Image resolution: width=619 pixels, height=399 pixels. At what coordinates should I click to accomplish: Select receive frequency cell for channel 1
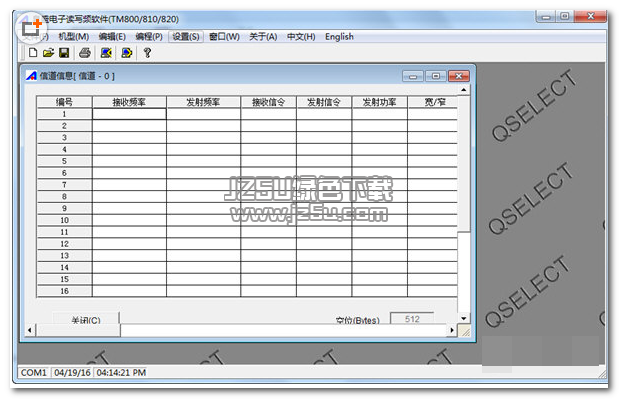129,114
